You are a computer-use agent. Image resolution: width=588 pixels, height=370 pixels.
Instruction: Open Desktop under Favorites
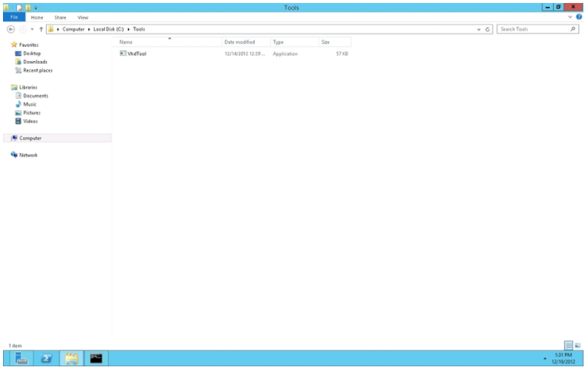(32, 54)
